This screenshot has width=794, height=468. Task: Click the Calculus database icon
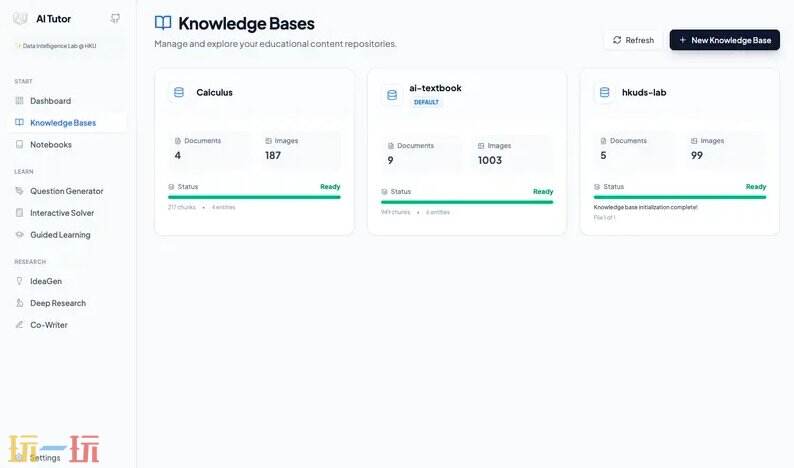pyautogui.click(x=179, y=92)
